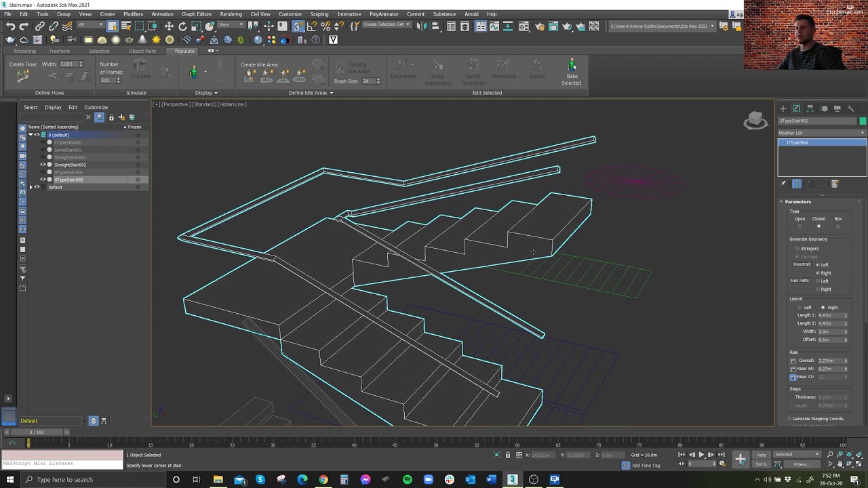Toggle the Percent Snap icon
868x488 pixels.
tap(325, 26)
